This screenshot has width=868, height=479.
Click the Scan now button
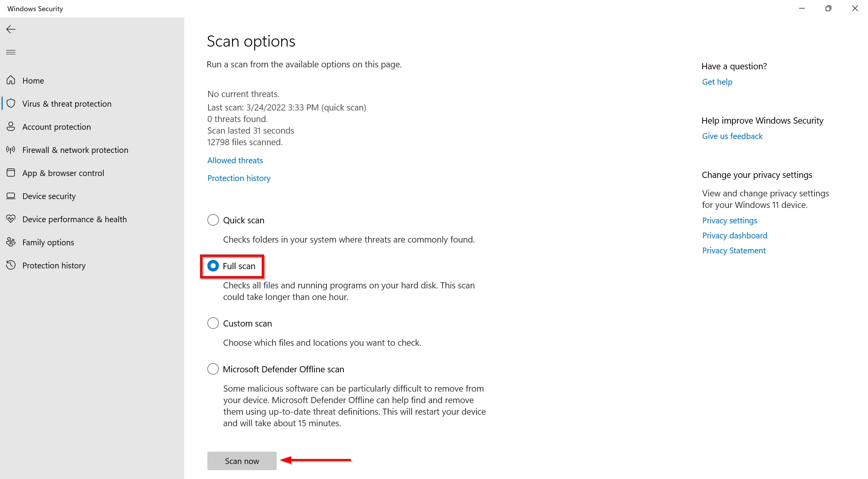tap(242, 461)
